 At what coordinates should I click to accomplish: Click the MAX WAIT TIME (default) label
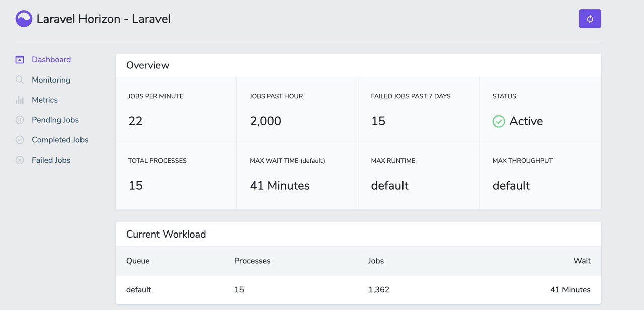click(x=287, y=161)
